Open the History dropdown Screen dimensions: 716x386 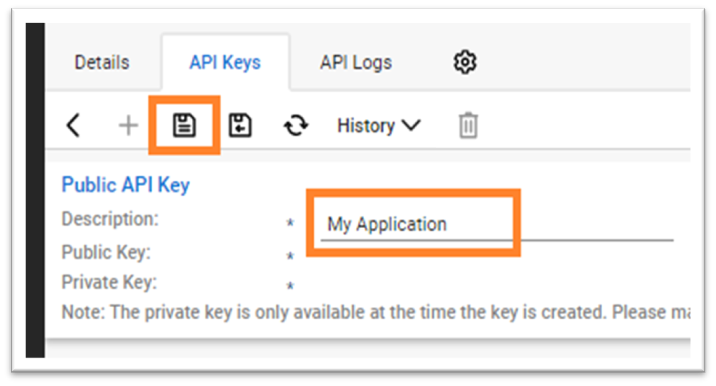pos(379,126)
